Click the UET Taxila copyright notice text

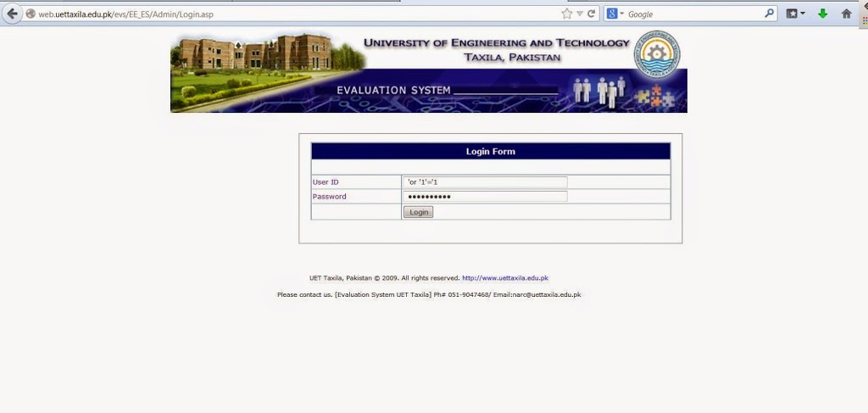tap(385, 278)
